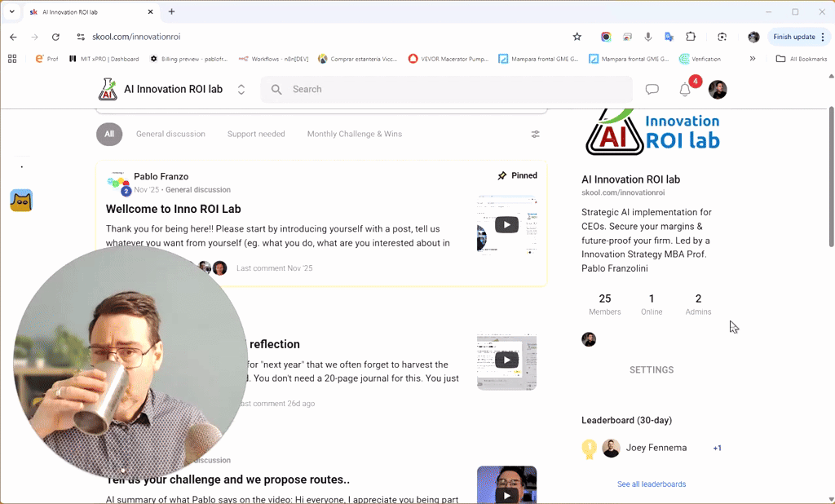Open the Billing preview bookmark
This screenshot has width=835, height=504.
pos(188,59)
